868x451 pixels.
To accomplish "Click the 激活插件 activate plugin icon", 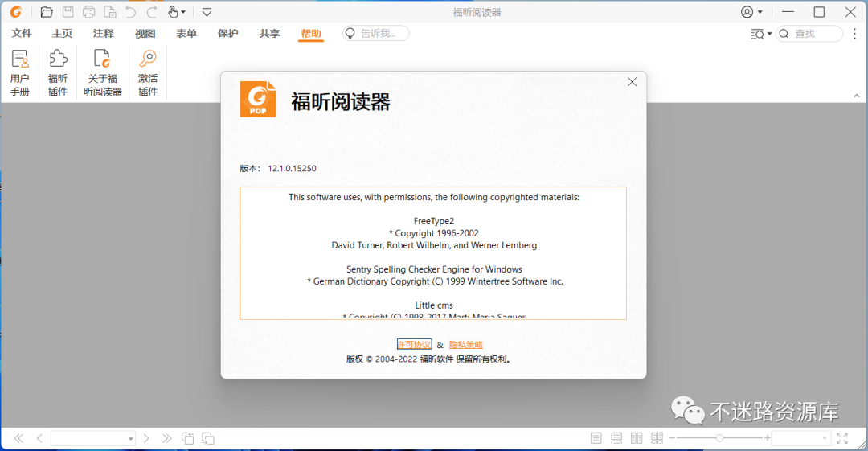I will click(x=148, y=72).
